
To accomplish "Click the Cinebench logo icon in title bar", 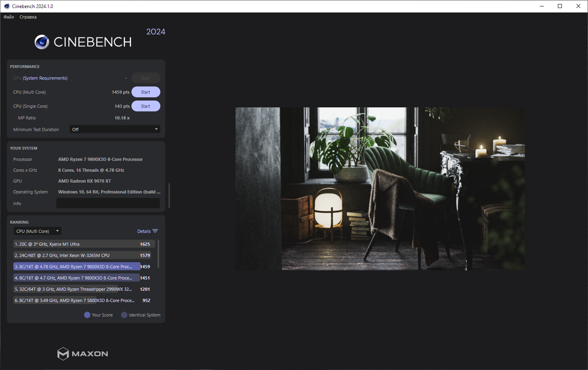I will tap(7, 6).
